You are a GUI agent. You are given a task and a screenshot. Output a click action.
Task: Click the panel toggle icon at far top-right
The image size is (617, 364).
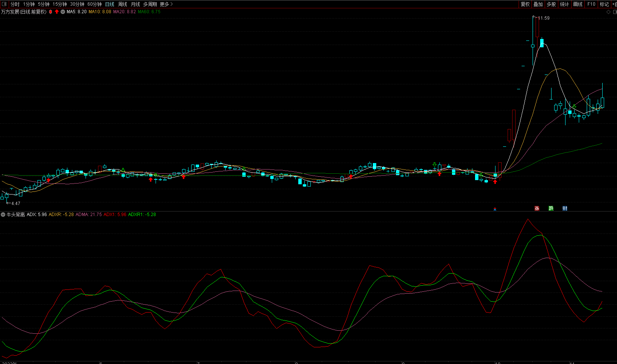pyautogui.click(x=614, y=12)
